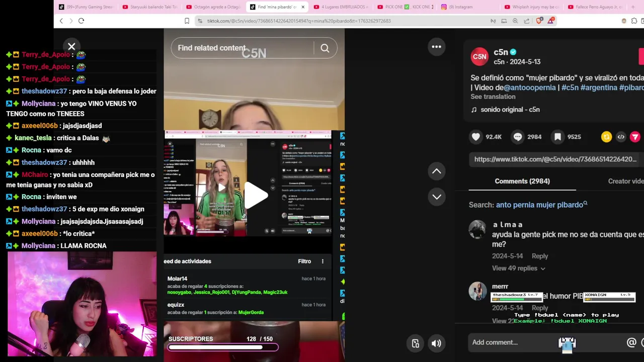The image size is (644, 362).
Task: Reply to a l m a a's comment
Action: tap(540, 256)
